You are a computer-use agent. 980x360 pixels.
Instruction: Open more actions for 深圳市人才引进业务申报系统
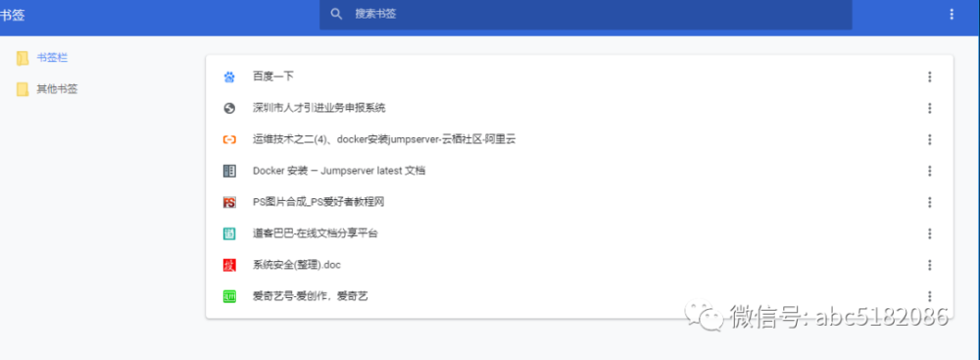pyautogui.click(x=929, y=108)
